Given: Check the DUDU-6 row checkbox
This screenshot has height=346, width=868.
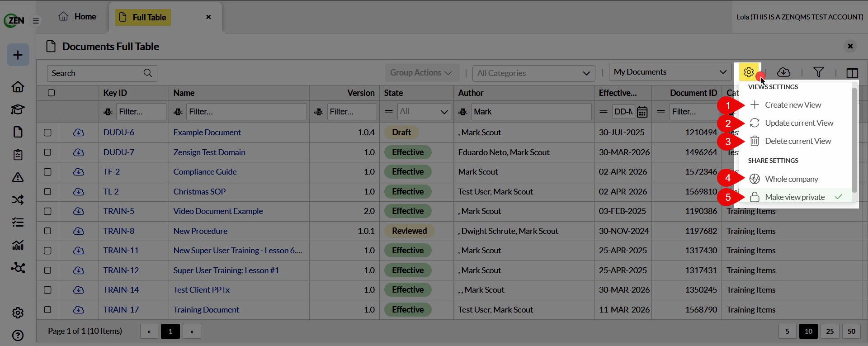Looking at the screenshot, I should [x=47, y=133].
